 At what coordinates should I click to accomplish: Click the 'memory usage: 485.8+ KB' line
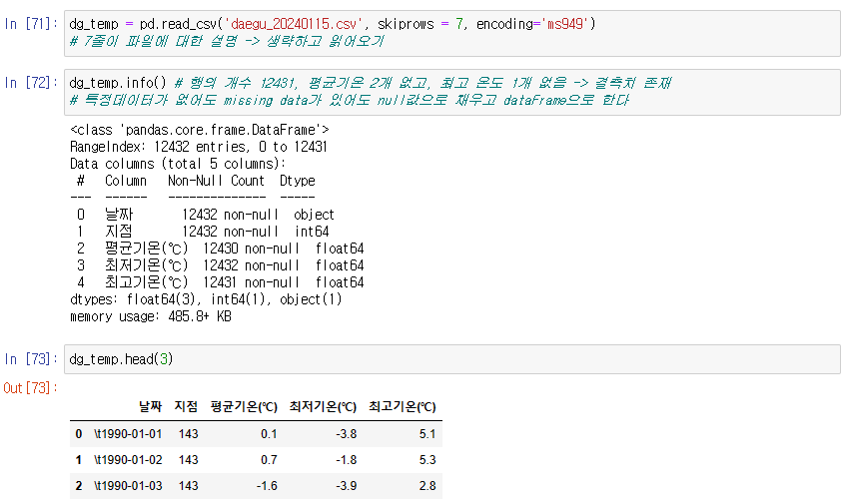coord(151,316)
